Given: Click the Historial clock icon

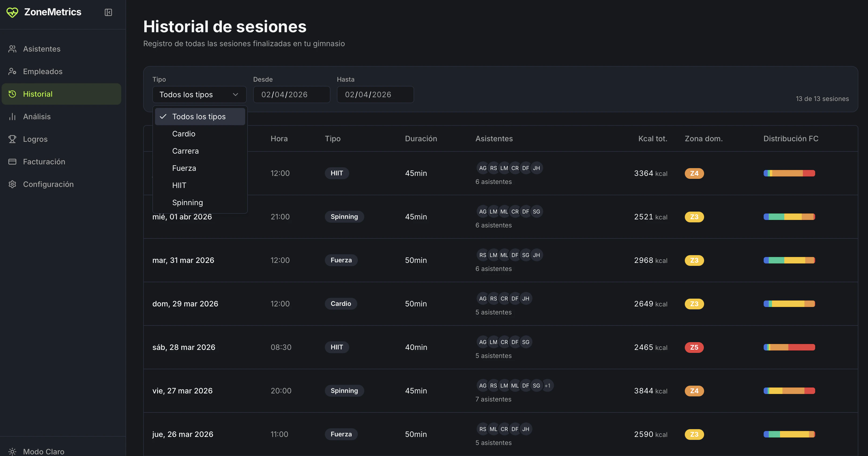Looking at the screenshot, I should point(12,94).
